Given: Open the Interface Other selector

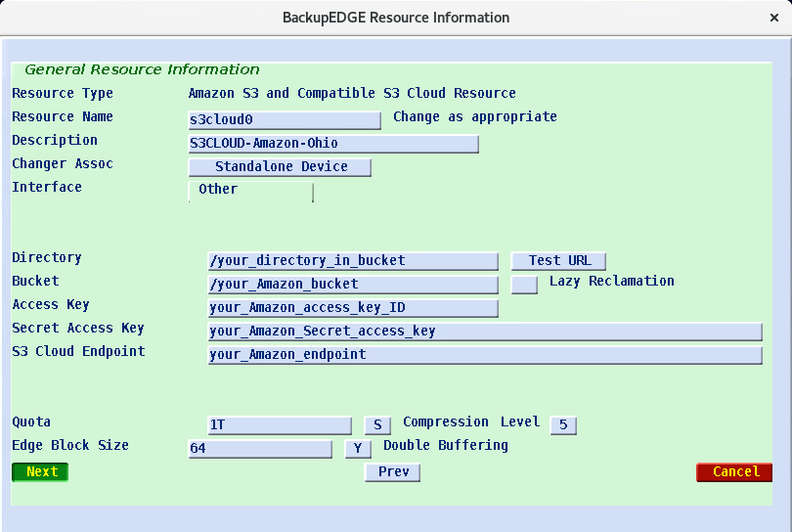Looking at the screenshot, I should [251, 191].
